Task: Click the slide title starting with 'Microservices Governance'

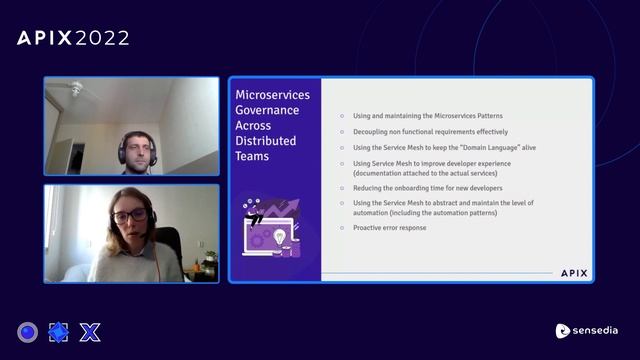Action: (x=272, y=125)
